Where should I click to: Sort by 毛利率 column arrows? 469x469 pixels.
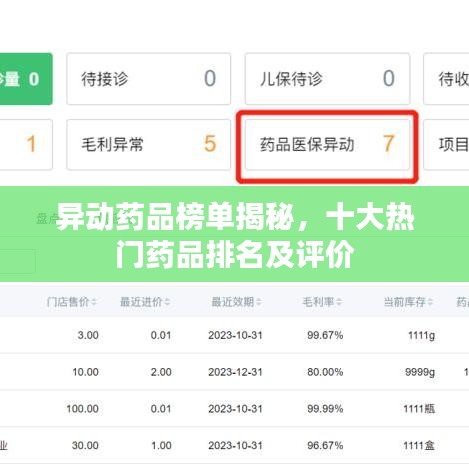click(339, 302)
